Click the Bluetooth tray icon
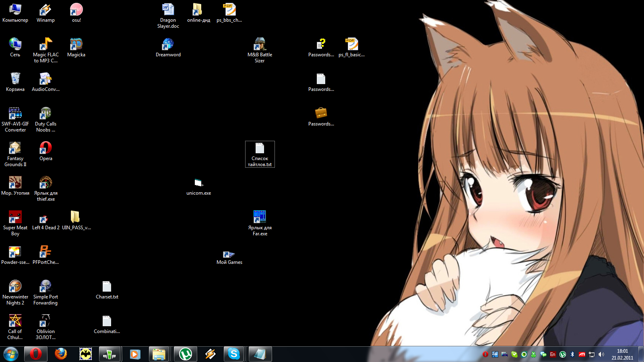The height and width of the screenshot is (362, 644). [x=572, y=354]
